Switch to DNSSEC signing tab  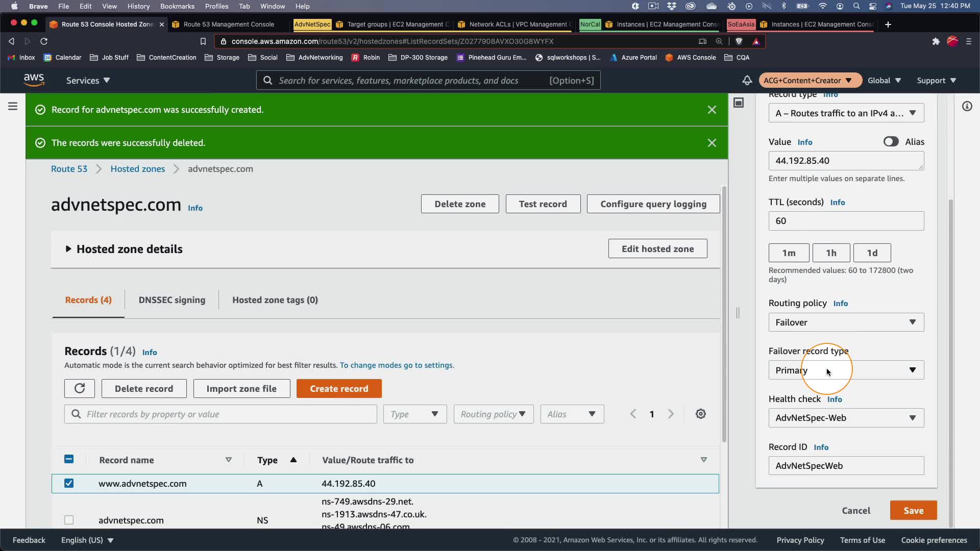pos(172,300)
